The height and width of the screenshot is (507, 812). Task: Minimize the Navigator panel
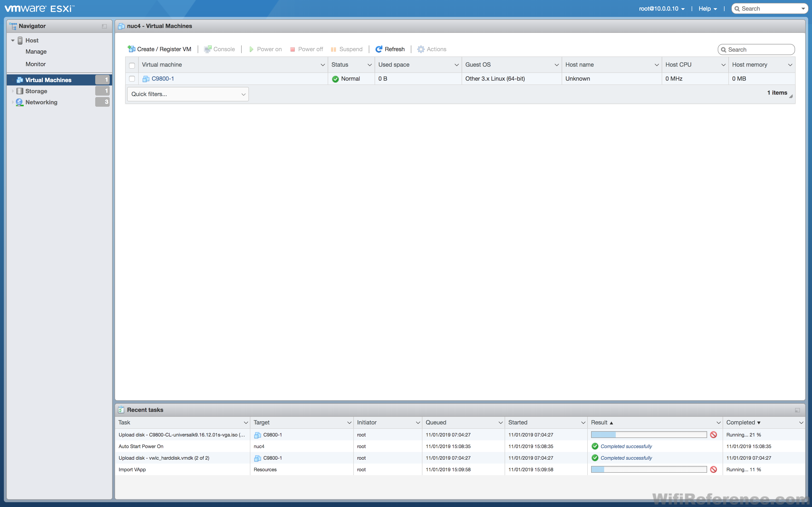(104, 26)
